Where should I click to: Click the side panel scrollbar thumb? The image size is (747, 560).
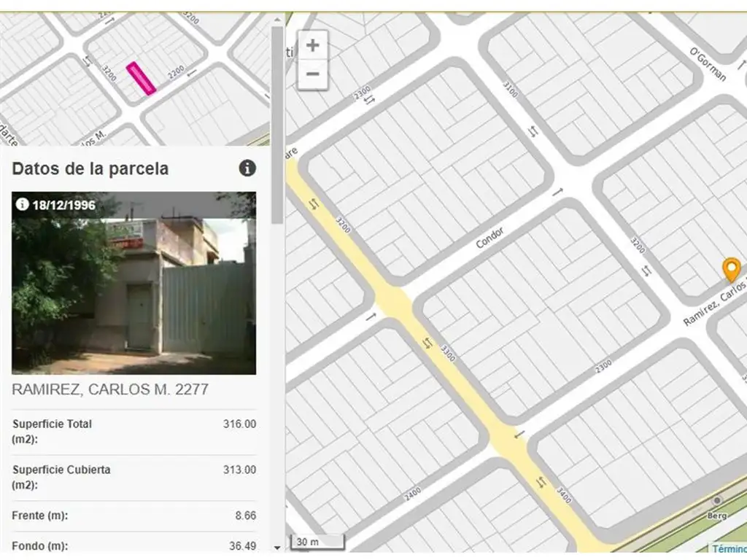click(x=277, y=125)
